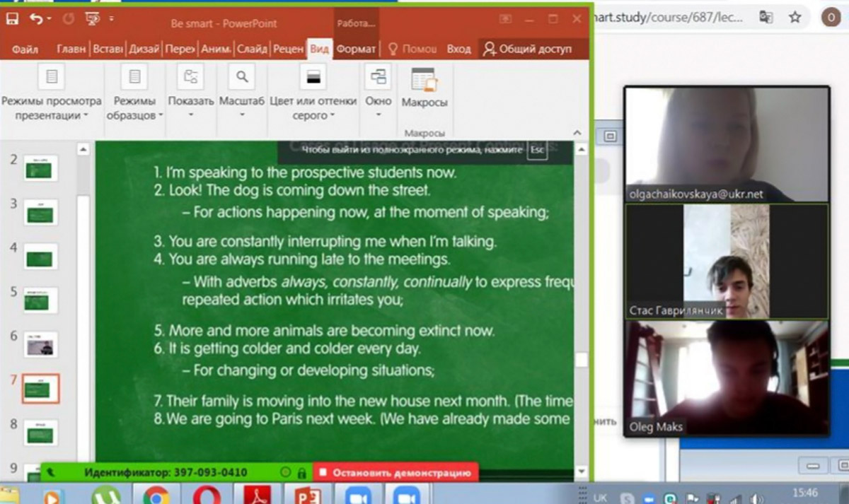Screen dimensions: 849x504
Task: Start slideshow from the quick access toolbar
Action: coord(92,20)
